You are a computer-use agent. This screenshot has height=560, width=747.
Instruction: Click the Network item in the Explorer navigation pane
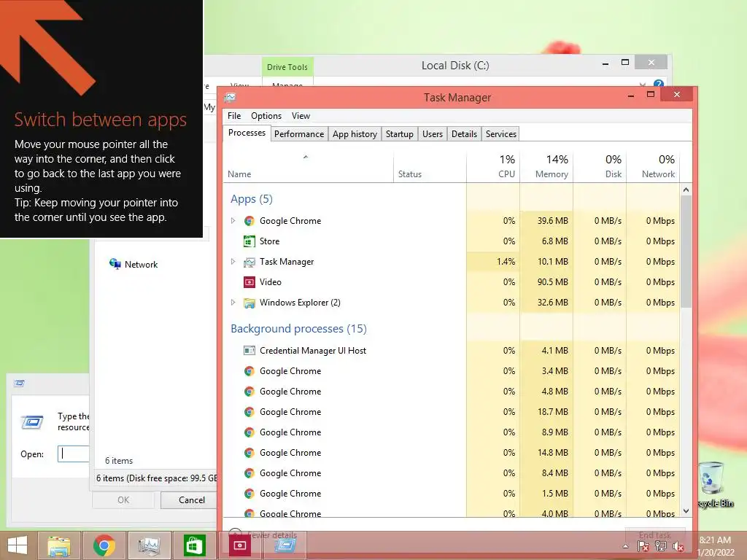point(134,264)
